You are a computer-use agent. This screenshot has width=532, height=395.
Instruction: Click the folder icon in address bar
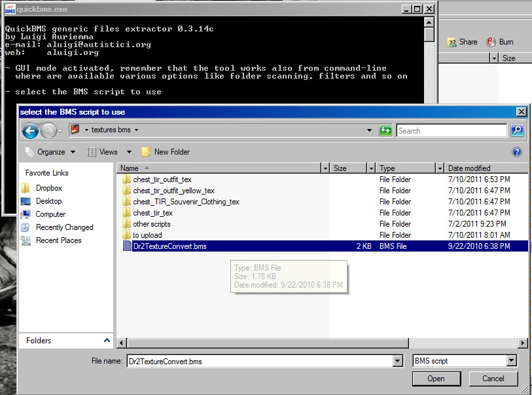[75, 130]
